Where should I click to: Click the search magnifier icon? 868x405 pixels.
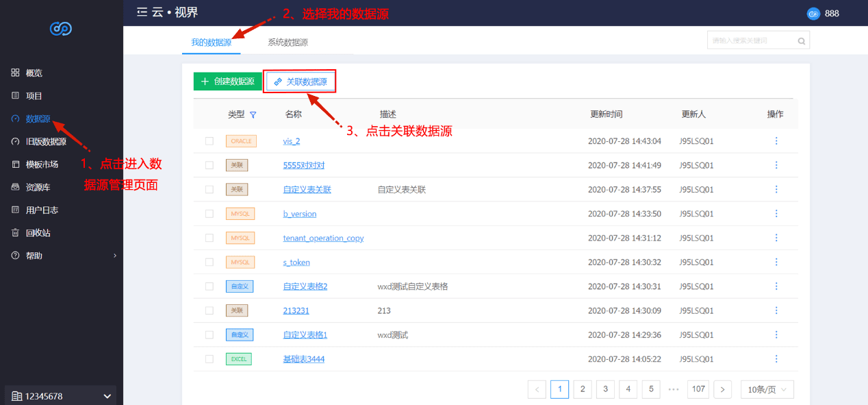tap(802, 41)
